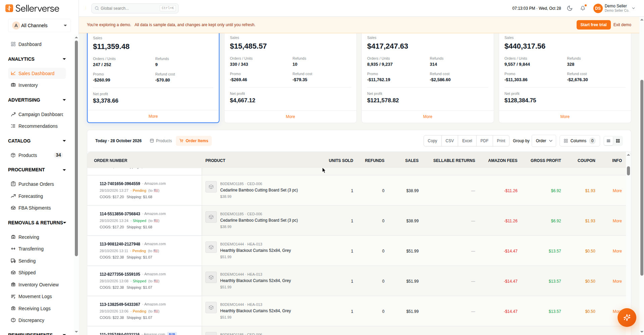
Task: Click the Print button
Action: pos(501,141)
